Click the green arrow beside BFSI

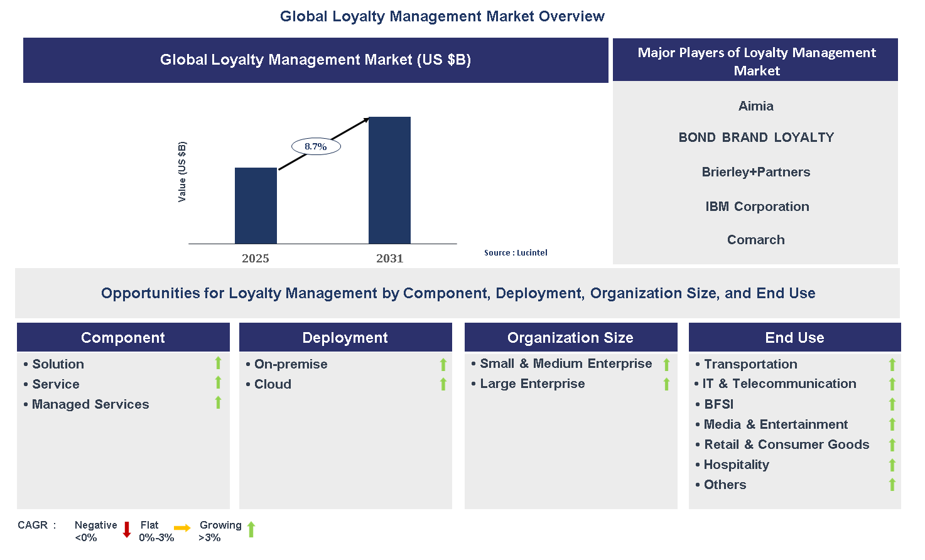coord(892,404)
